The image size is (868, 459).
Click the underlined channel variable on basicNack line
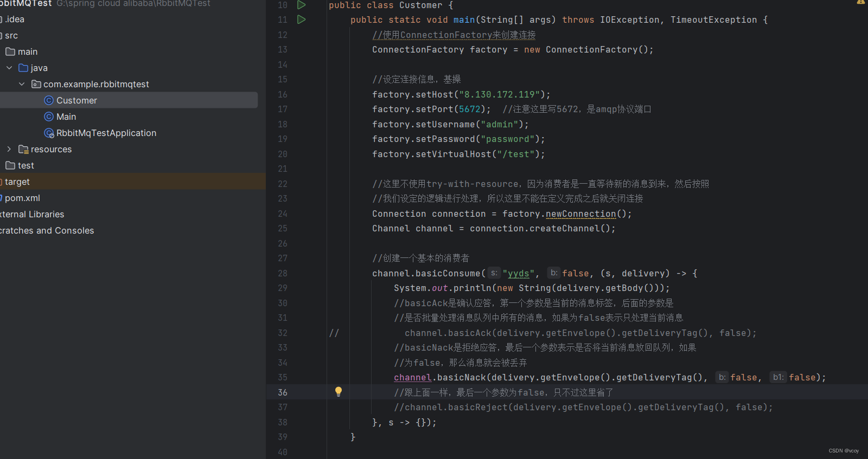pos(412,377)
